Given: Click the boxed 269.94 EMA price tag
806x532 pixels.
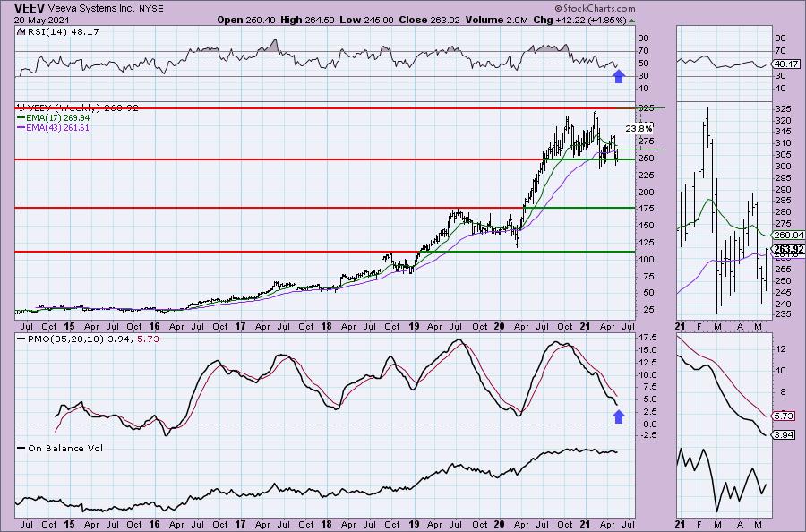Looking at the screenshot, I should (x=788, y=235).
